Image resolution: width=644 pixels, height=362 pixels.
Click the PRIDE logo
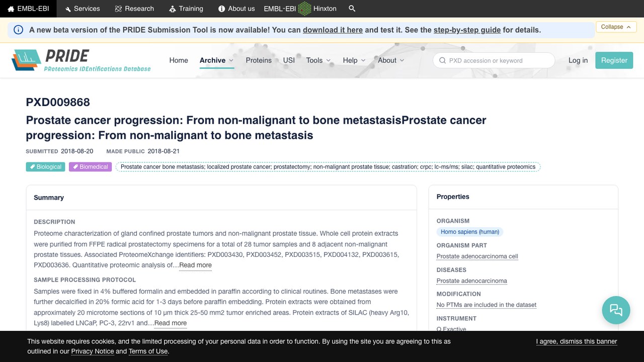pyautogui.click(x=81, y=60)
